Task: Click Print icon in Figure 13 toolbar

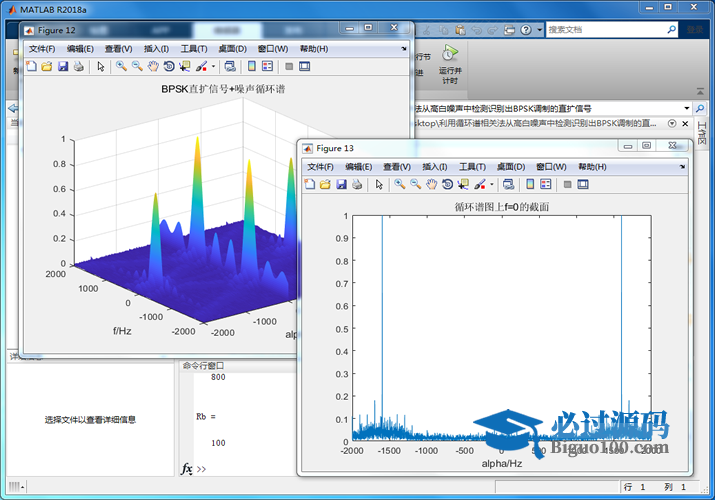Action: coord(357,185)
